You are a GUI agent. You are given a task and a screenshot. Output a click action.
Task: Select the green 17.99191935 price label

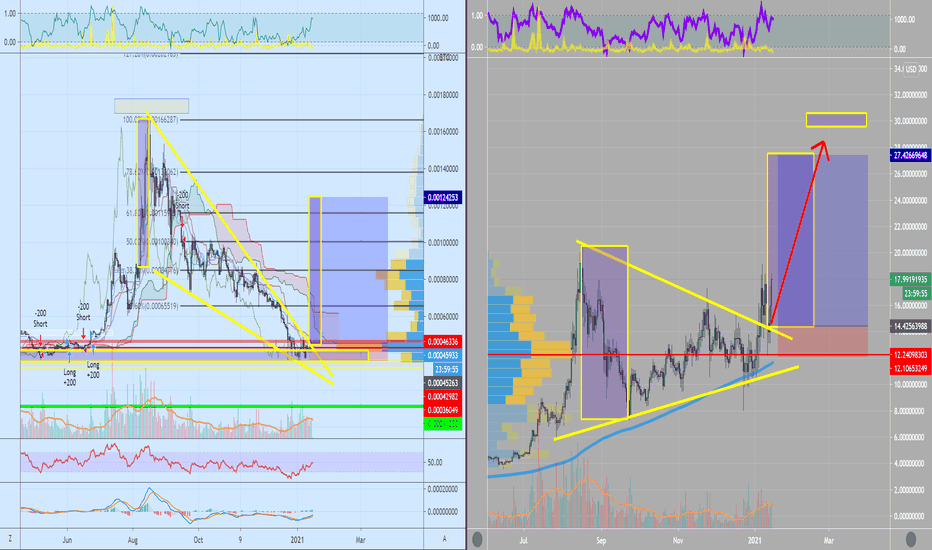point(910,279)
